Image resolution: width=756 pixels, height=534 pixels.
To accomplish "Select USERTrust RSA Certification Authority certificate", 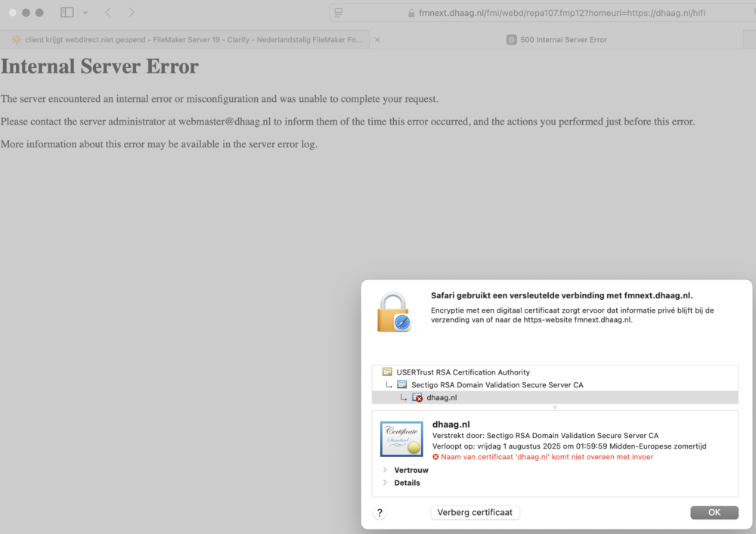I will (463, 372).
